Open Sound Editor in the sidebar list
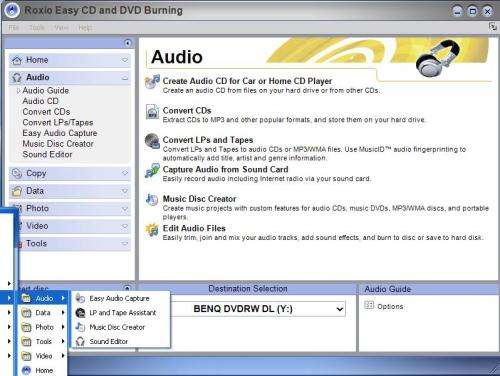Screen dimensions: 500x376 pos(47,155)
